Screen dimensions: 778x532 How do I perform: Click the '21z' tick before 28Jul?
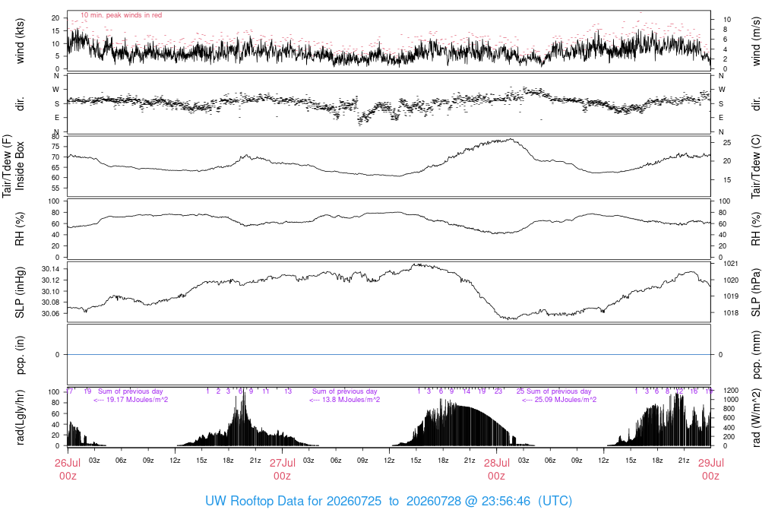click(x=470, y=461)
